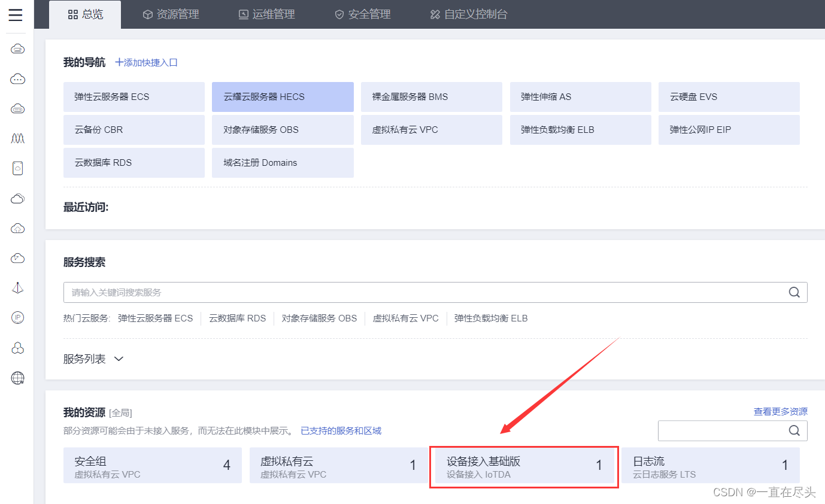The height and width of the screenshot is (504, 825).
Task: Open the 裸金属服务器 BMS navigation card
Action: click(x=432, y=97)
